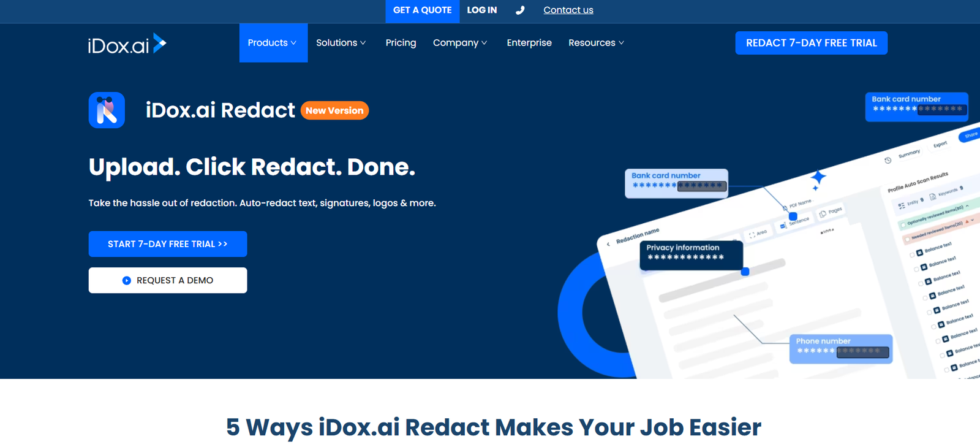Click back arrow next to Redaction name
Screen dimensions: 980x447
pyautogui.click(x=608, y=243)
